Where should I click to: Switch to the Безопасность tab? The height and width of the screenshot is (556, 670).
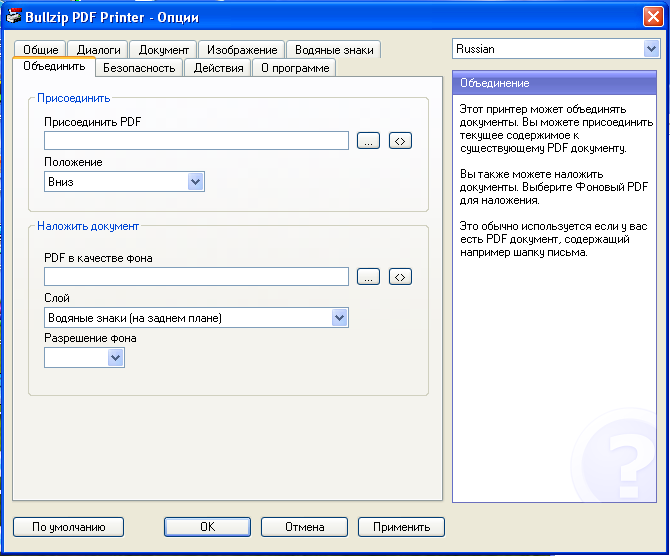(139, 68)
